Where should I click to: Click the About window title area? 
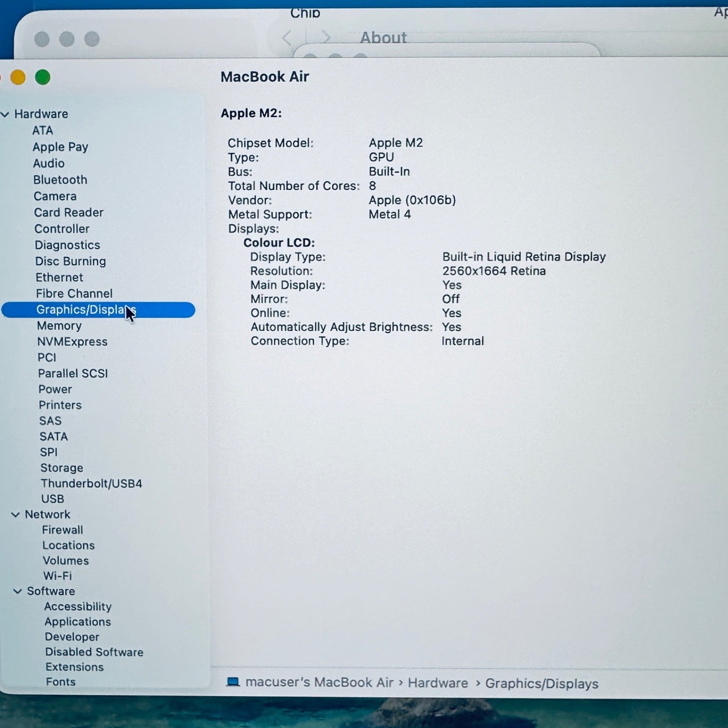pyautogui.click(x=384, y=38)
